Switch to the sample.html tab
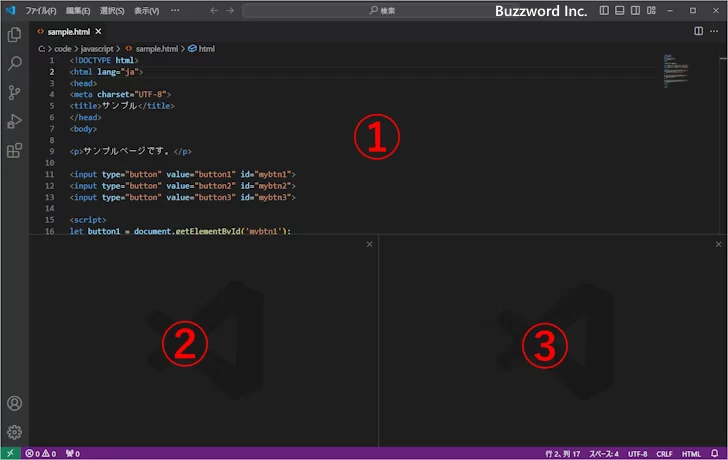Image resolution: width=728 pixels, height=460 pixels. (65, 31)
